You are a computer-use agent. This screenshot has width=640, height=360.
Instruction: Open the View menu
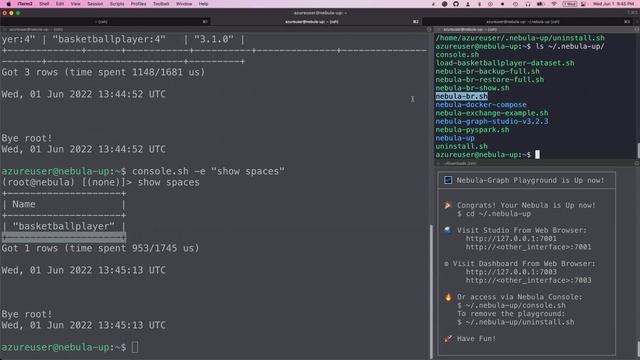(76, 4)
